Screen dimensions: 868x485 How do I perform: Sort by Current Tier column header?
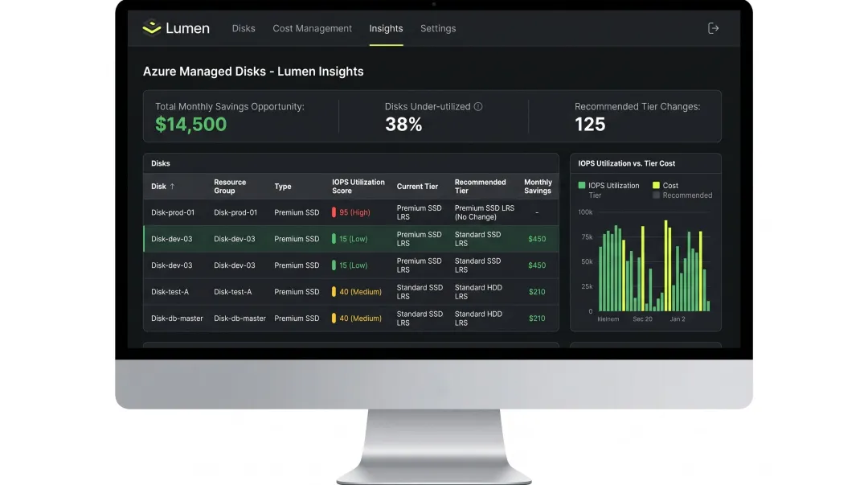[x=417, y=187]
